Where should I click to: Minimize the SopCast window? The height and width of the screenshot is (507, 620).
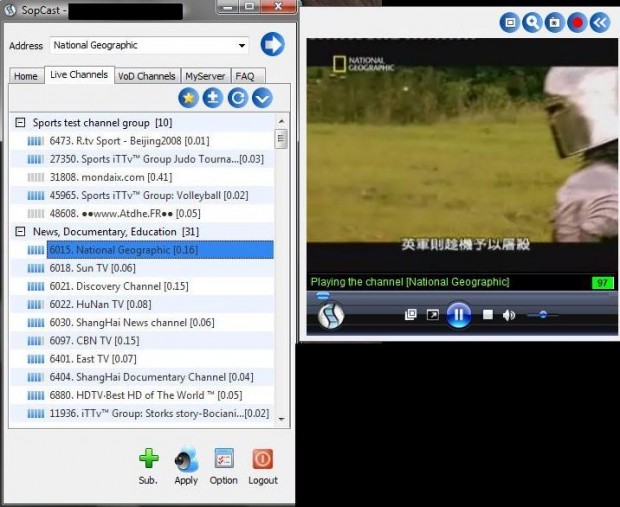point(227,6)
